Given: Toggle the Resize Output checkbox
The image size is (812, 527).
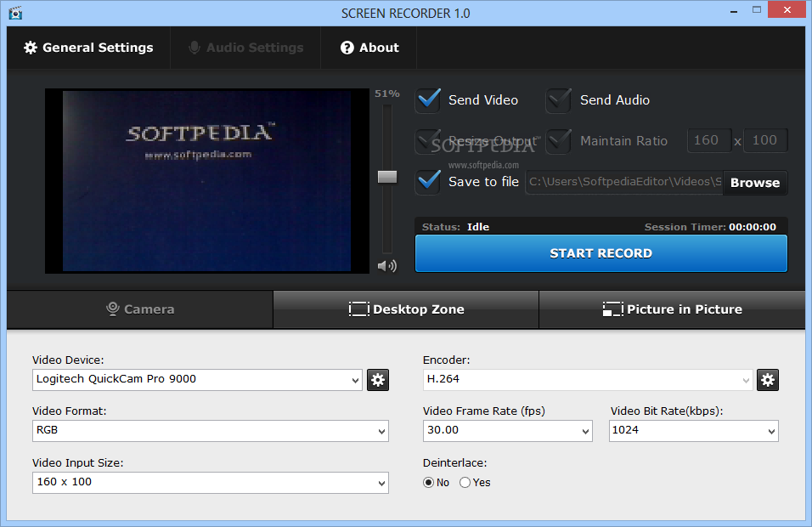Looking at the screenshot, I should coord(428,141).
